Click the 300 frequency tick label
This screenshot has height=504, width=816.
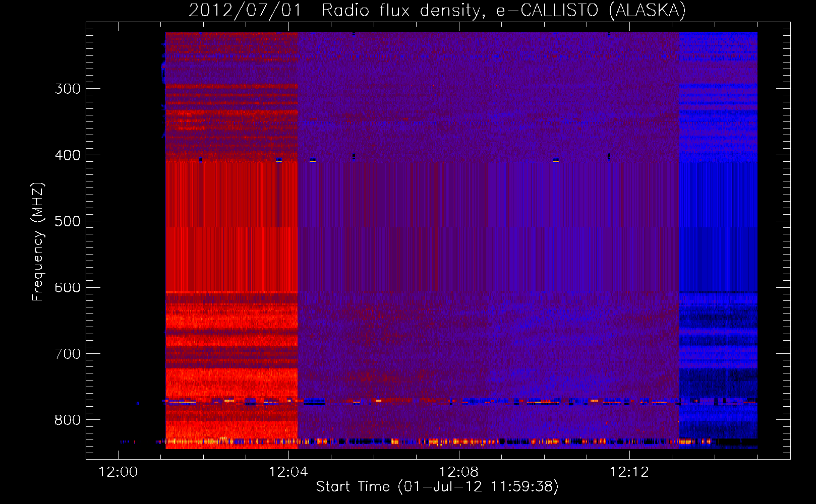[x=68, y=89]
